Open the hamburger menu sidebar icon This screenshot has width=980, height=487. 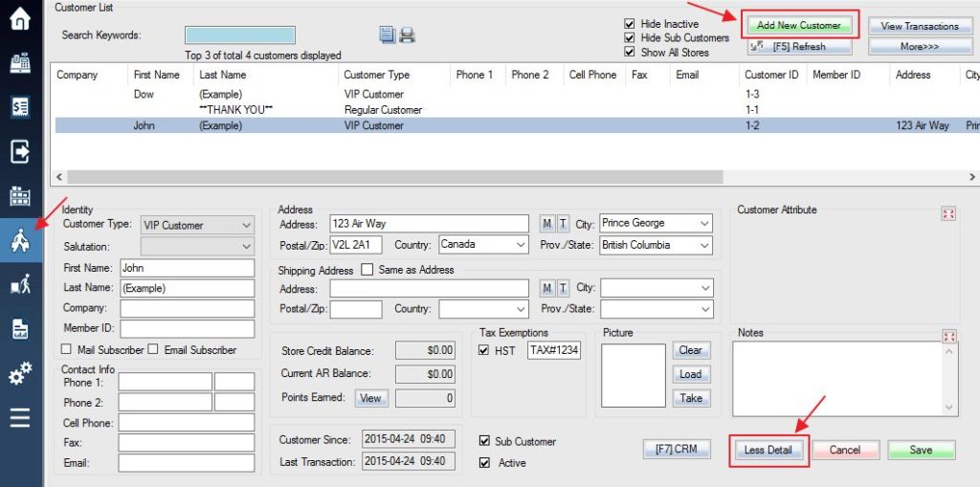point(21,417)
